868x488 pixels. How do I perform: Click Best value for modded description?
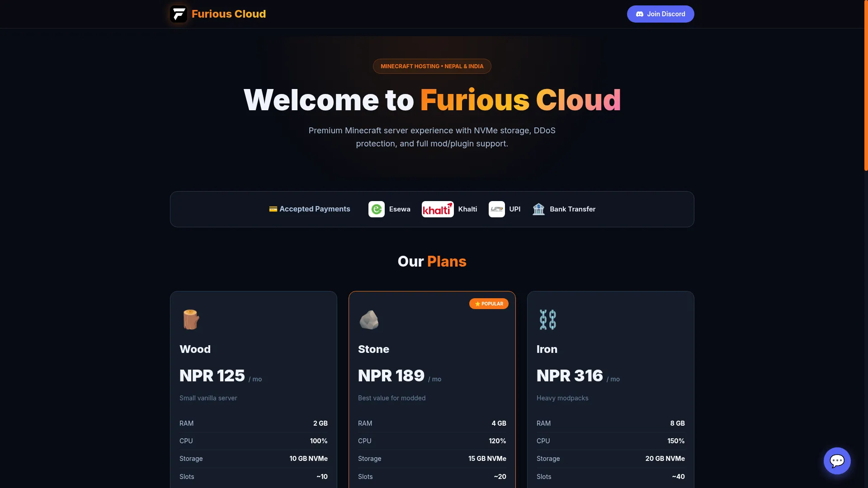[x=392, y=398]
